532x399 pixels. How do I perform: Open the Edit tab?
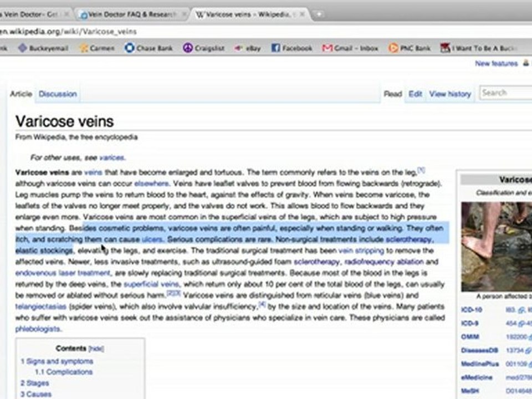pyautogui.click(x=415, y=94)
